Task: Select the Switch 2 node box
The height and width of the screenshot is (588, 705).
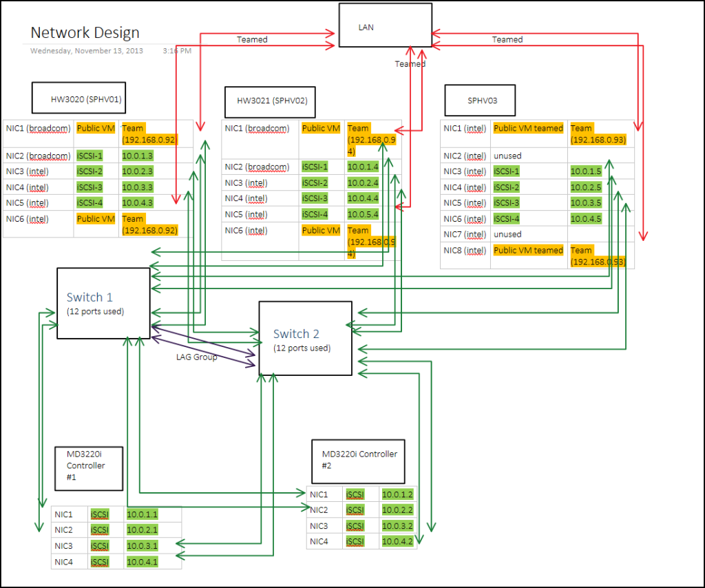Action: coord(305,339)
